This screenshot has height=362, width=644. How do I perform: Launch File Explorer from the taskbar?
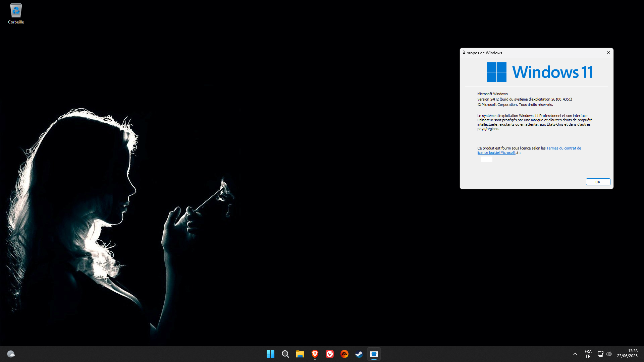pyautogui.click(x=300, y=354)
